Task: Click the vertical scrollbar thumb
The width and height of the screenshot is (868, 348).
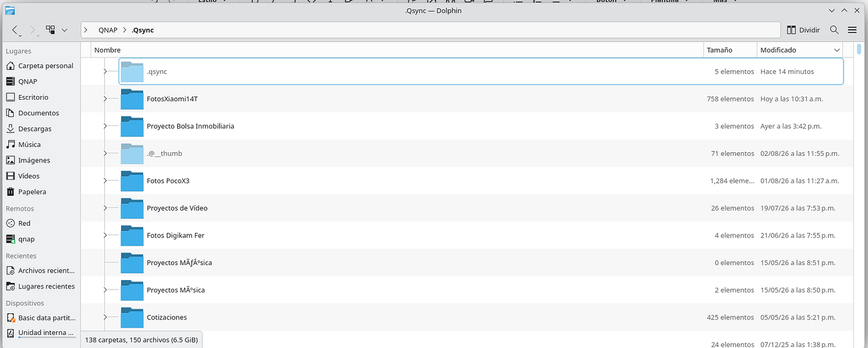Action: (858, 49)
